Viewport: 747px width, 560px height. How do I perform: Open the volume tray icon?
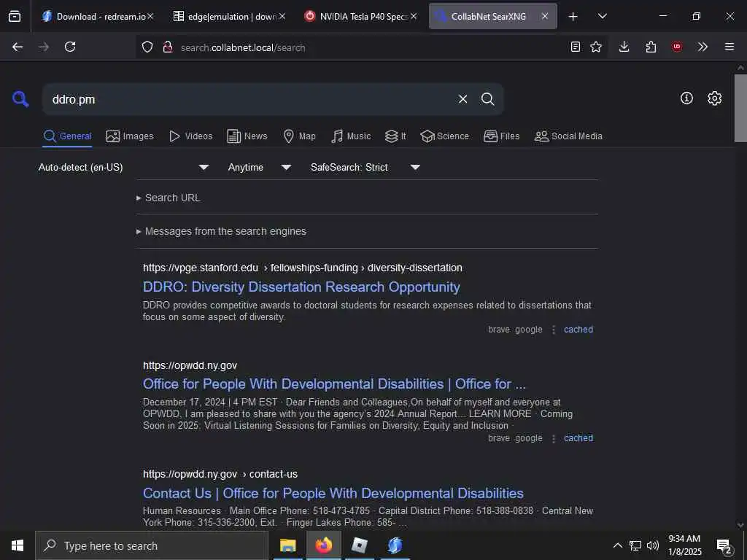tap(653, 545)
